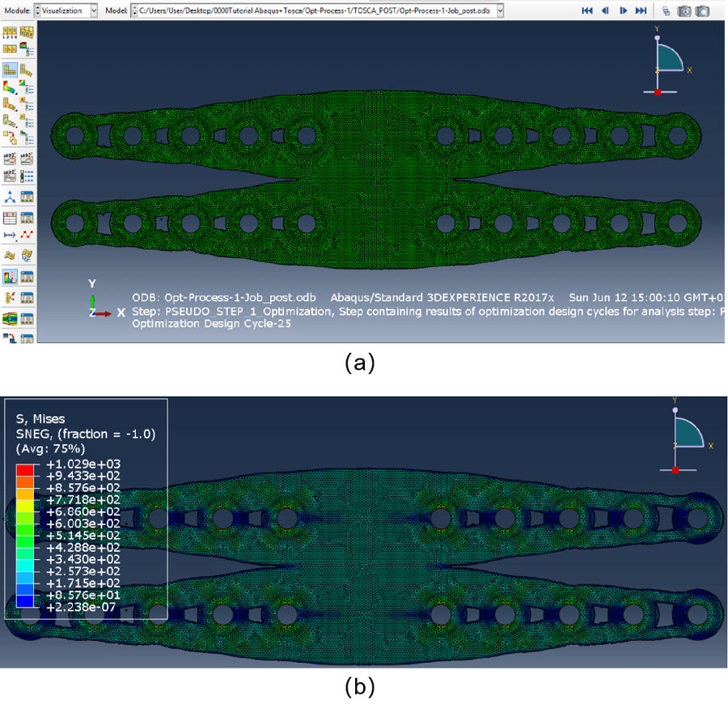
Task: Record an animation using the movie camera icon
Action: tap(684, 11)
